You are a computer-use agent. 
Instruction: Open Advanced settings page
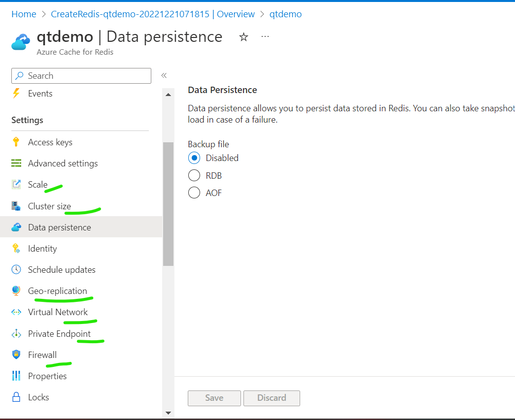63,163
